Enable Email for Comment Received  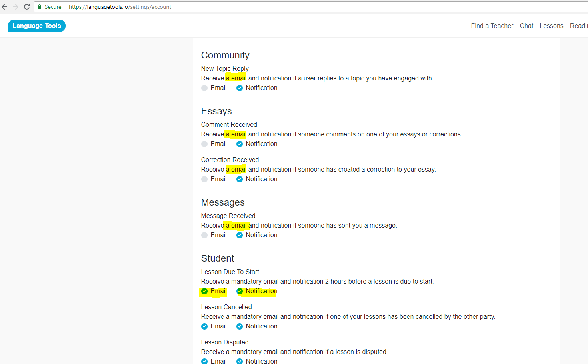(204, 144)
